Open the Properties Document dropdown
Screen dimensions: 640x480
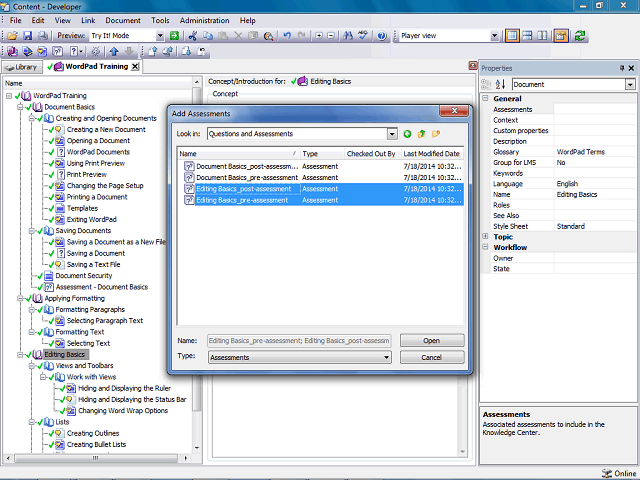[630, 84]
